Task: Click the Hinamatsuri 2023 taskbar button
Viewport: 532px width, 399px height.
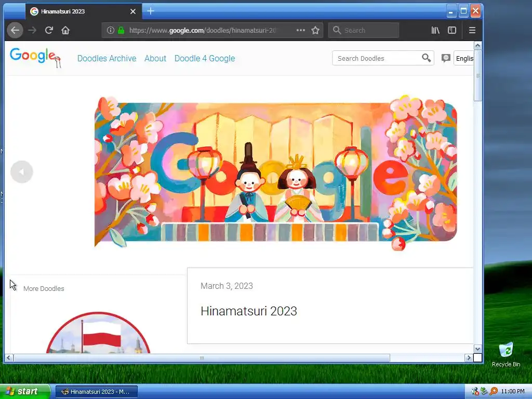Action: 96,392
